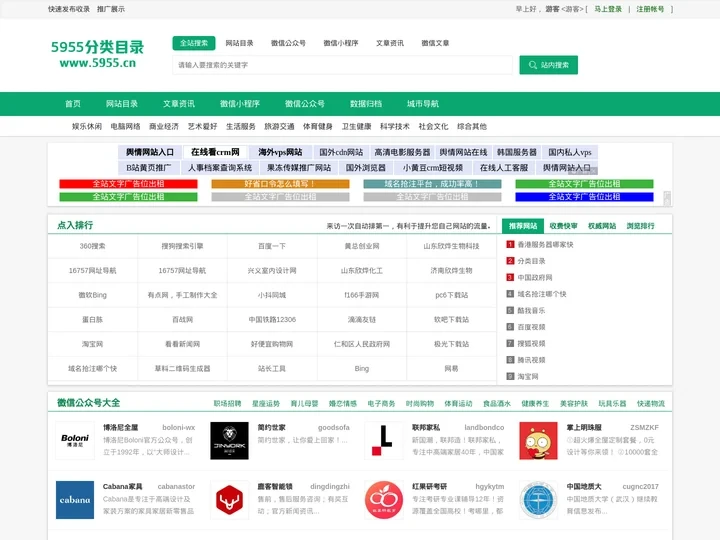This screenshot has height=540, width=720.
Task: Open 首页 in green navigation bar
Action: tap(73, 104)
